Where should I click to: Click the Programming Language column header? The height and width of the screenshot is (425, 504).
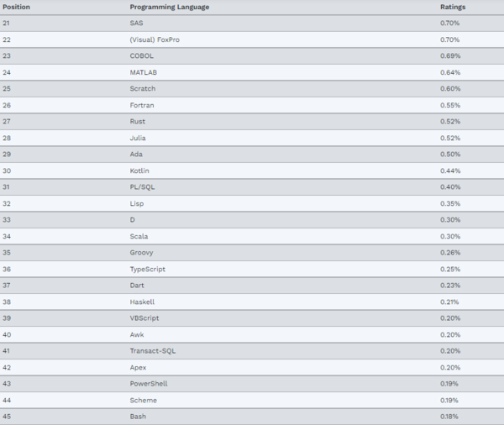[170, 7]
